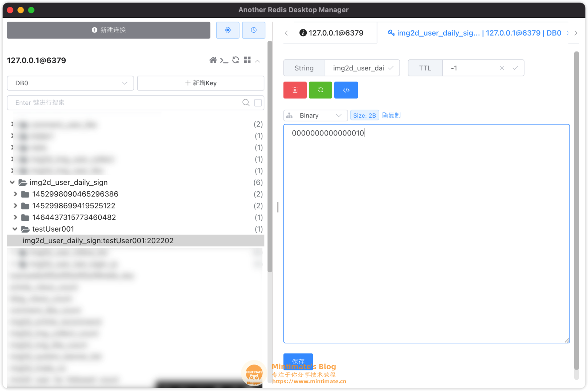Expand folder 1464437315773460482
The width and height of the screenshot is (588, 391).
pos(15,217)
